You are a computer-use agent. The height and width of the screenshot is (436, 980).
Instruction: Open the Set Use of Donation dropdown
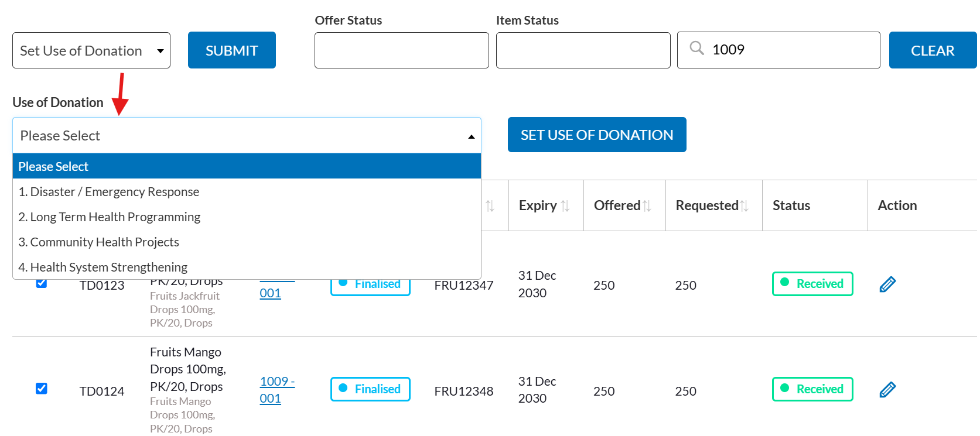click(x=91, y=50)
